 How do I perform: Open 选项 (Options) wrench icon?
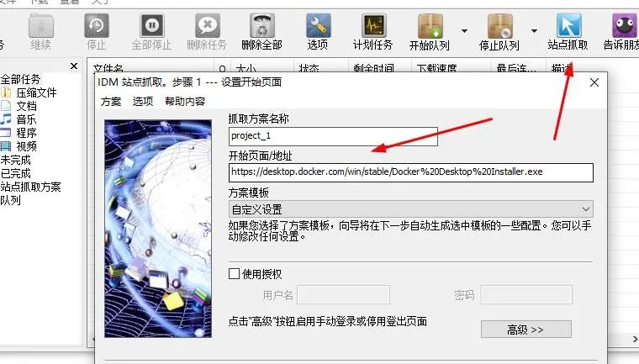click(x=318, y=26)
